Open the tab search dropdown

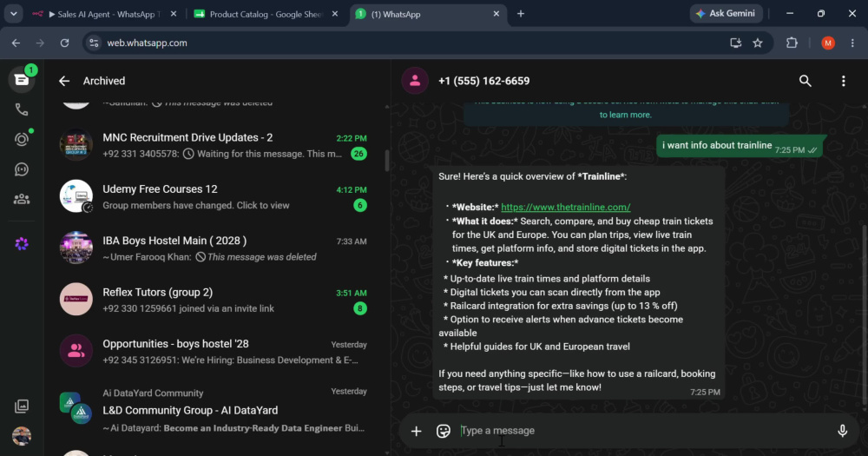point(13,14)
